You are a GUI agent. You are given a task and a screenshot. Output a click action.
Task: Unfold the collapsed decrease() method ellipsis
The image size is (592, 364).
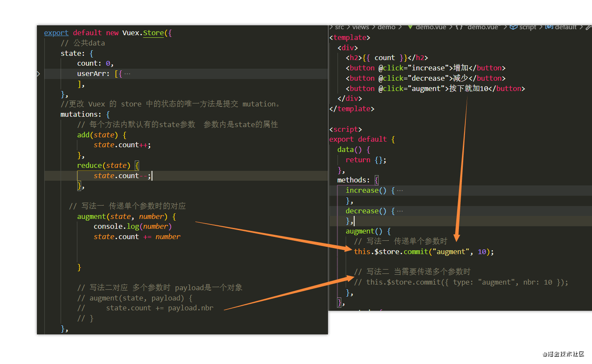pos(400,211)
